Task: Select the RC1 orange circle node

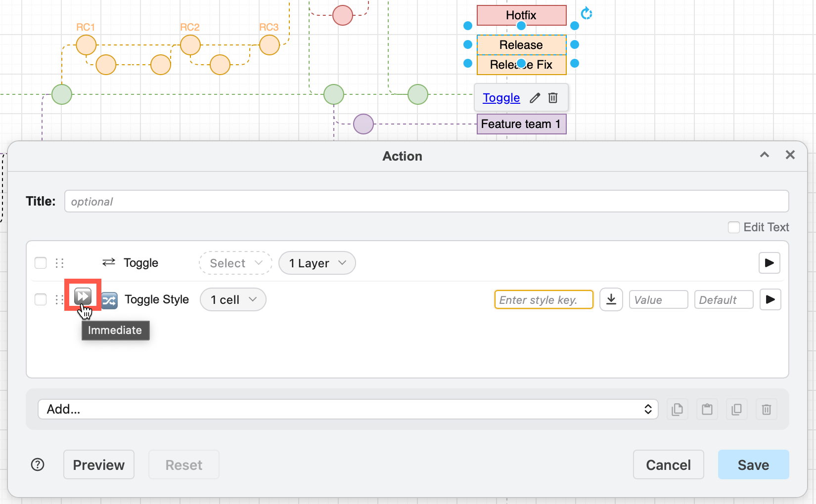Action: 86,45
